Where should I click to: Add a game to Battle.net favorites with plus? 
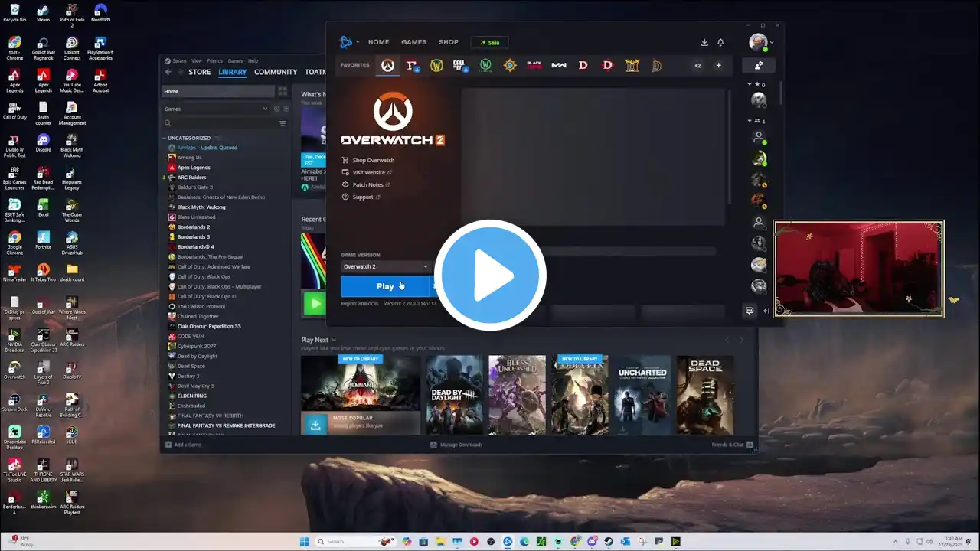pos(718,66)
